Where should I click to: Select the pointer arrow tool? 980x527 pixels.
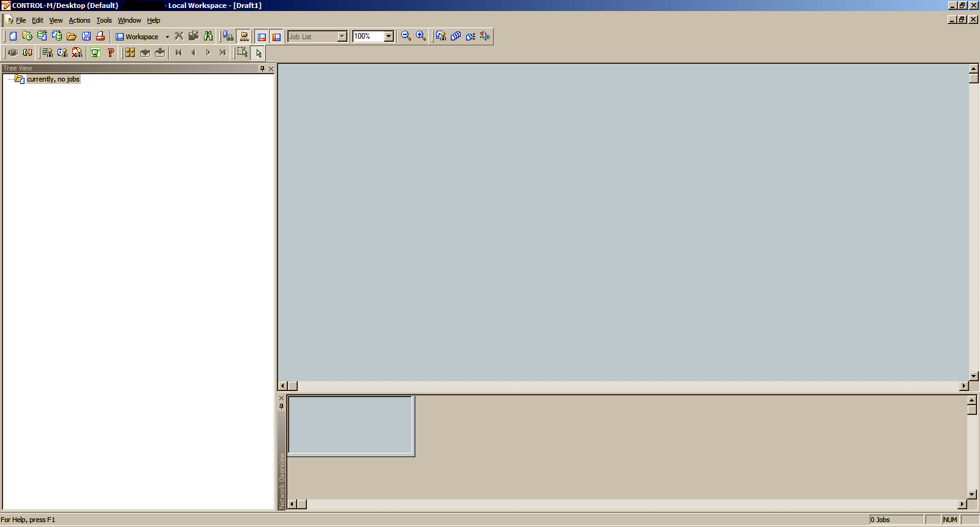pyautogui.click(x=258, y=53)
